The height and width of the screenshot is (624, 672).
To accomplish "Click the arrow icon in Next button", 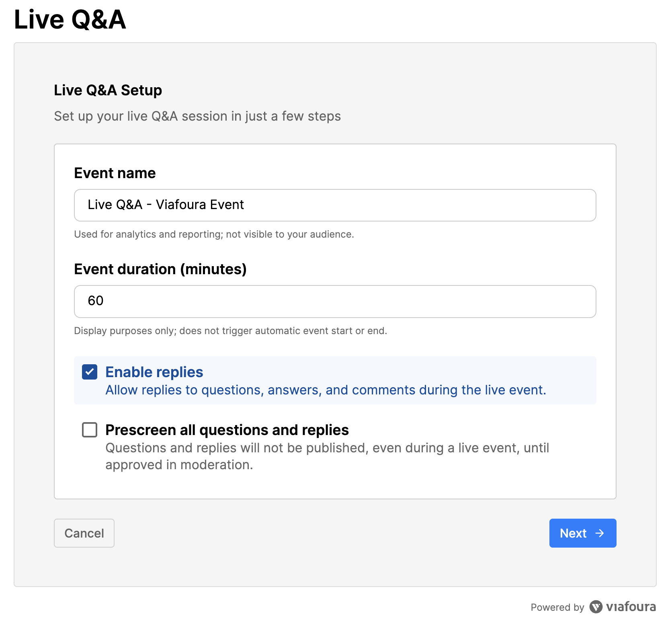I will [600, 533].
